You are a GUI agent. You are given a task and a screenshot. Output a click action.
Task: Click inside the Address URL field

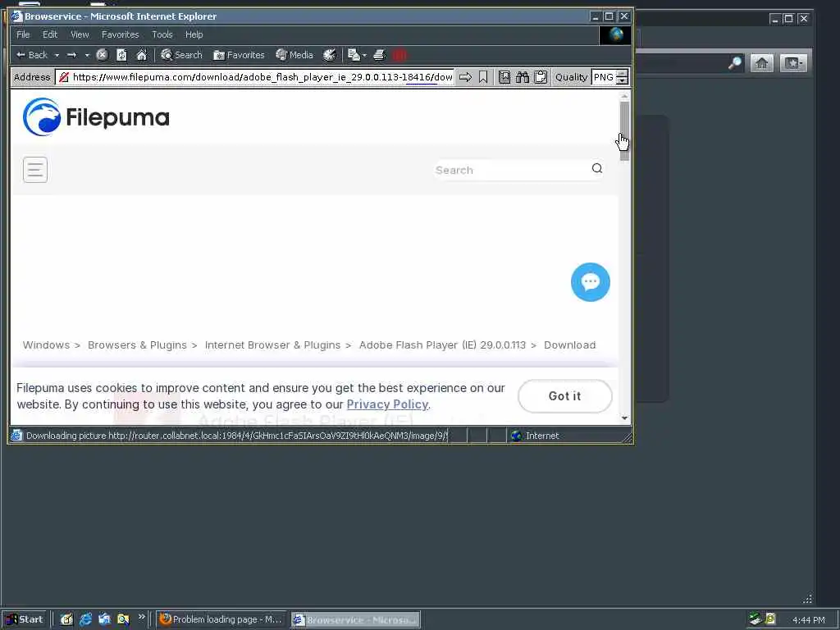coord(256,77)
